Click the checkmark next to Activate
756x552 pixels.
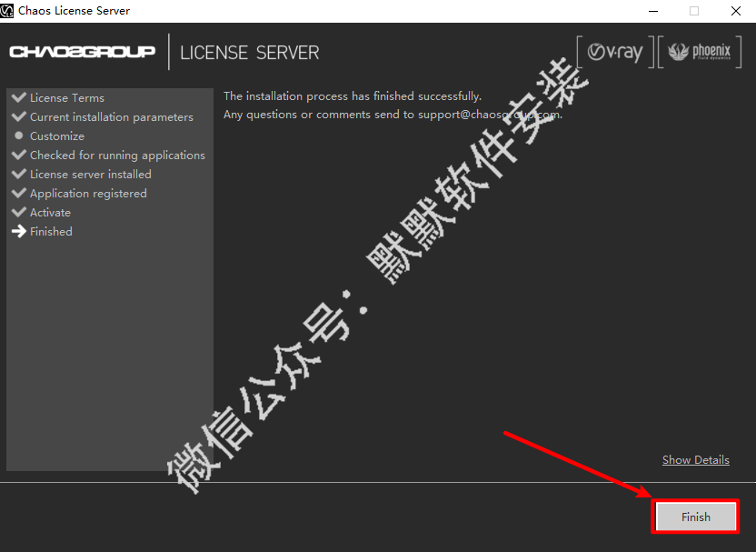(18, 212)
